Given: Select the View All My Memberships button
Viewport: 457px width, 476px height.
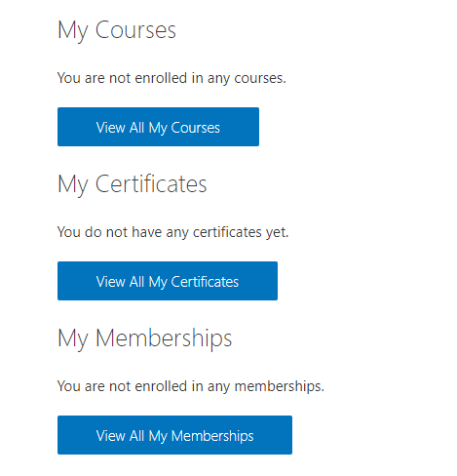Looking at the screenshot, I should [174, 435].
